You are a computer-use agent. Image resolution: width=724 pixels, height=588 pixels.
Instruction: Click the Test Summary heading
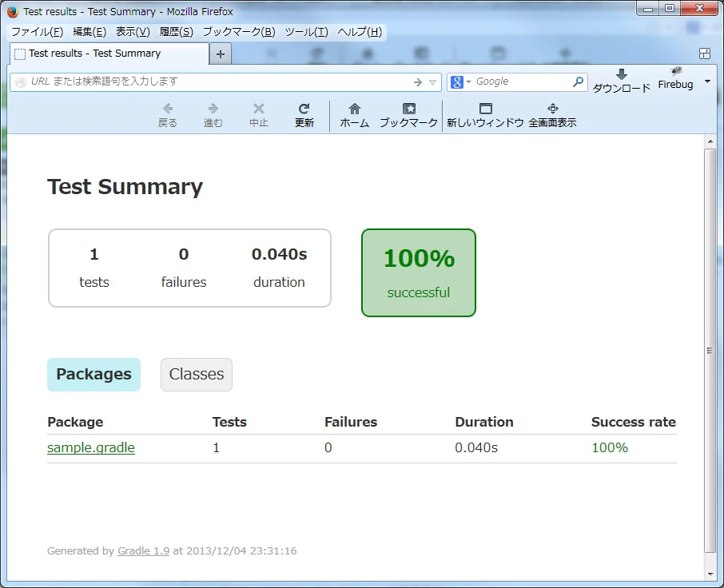pyautogui.click(x=125, y=187)
